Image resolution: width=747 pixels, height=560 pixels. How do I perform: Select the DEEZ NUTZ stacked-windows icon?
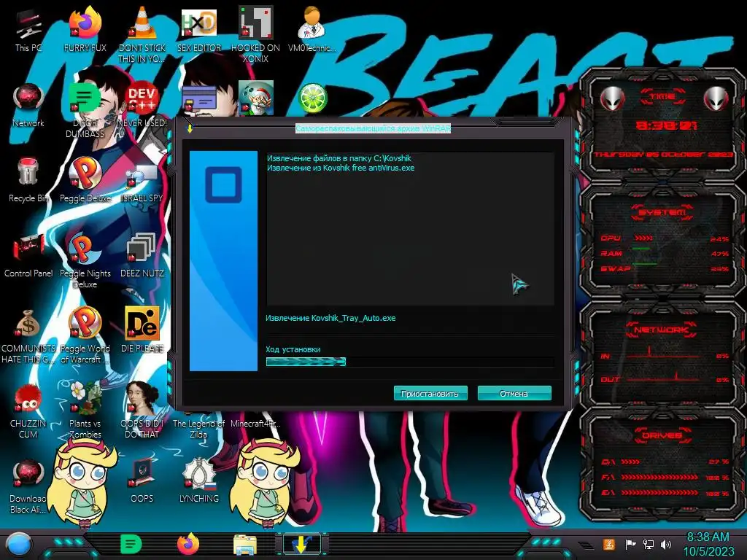[142, 256]
